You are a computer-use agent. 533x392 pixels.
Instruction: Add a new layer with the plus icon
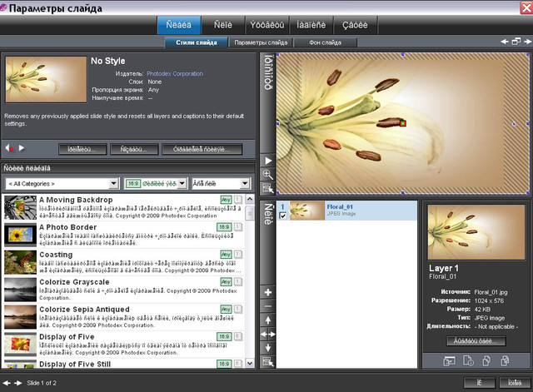click(268, 292)
